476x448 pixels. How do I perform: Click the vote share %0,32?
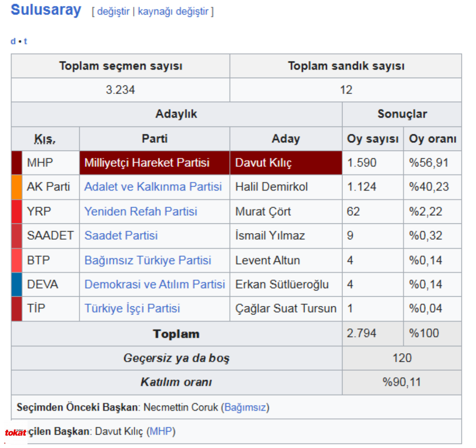pos(425,235)
